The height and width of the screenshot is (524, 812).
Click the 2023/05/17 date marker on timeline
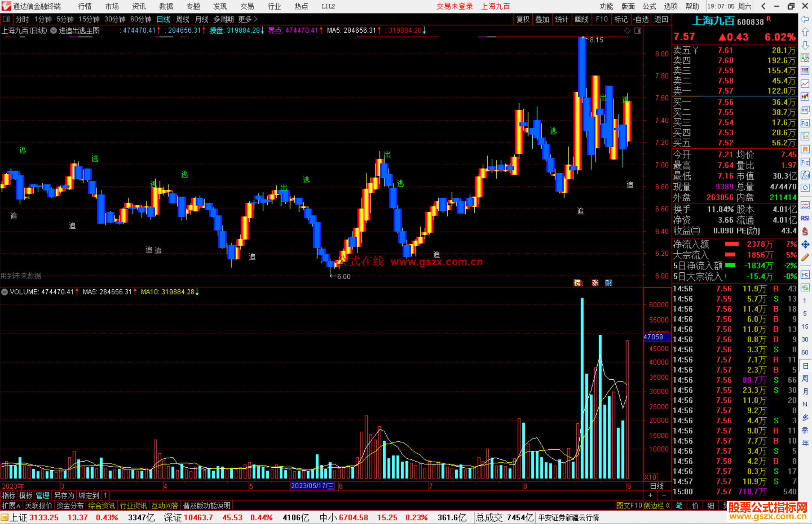tap(312, 486)
